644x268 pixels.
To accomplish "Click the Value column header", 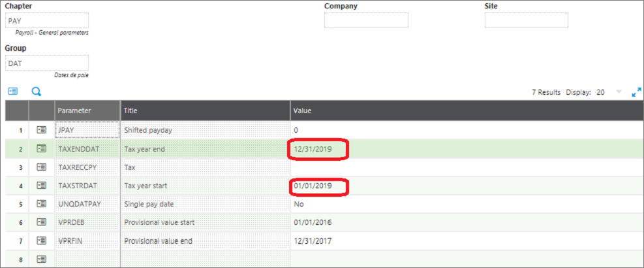I will tap(302, 110).
